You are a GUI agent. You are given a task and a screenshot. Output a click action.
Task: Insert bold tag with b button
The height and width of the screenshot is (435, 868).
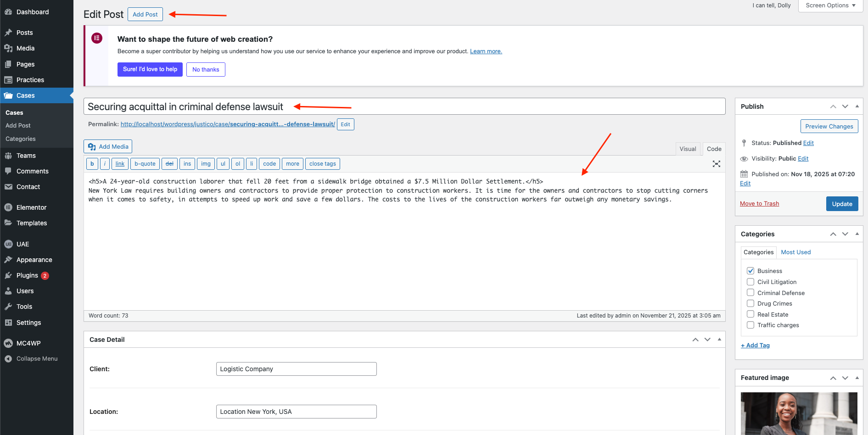[x=92, y=164]
